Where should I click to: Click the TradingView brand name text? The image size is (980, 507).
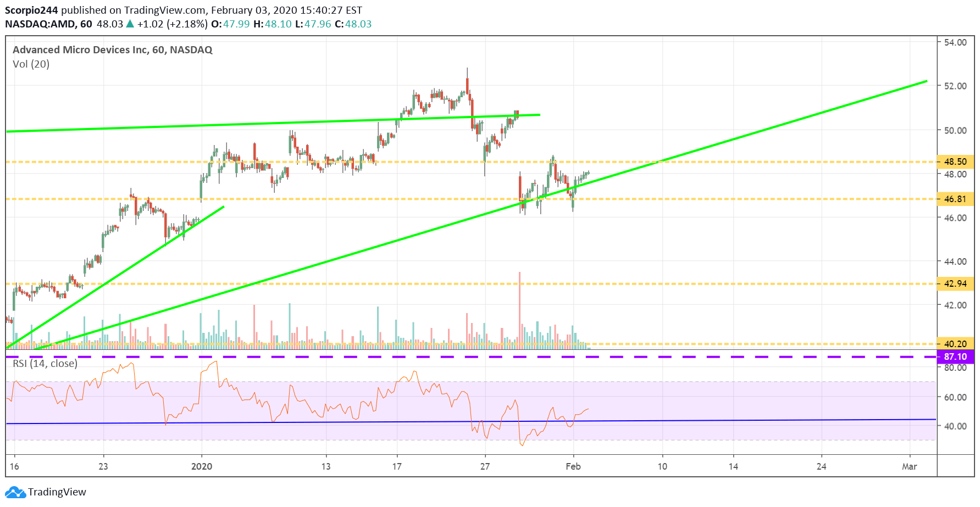(x=57, y=492)
